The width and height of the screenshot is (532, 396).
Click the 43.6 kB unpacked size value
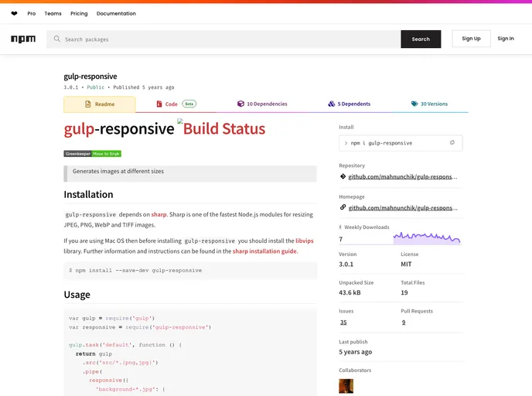click(350, 292)
